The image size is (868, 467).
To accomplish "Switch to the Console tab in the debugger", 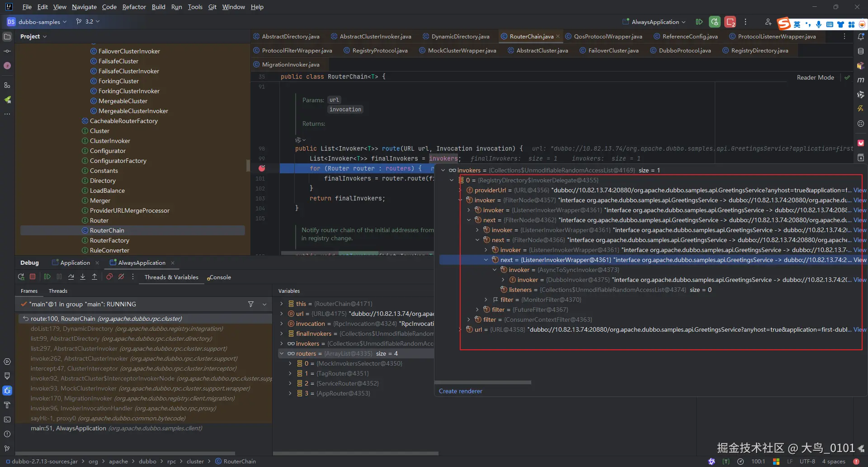I will 220,277.
